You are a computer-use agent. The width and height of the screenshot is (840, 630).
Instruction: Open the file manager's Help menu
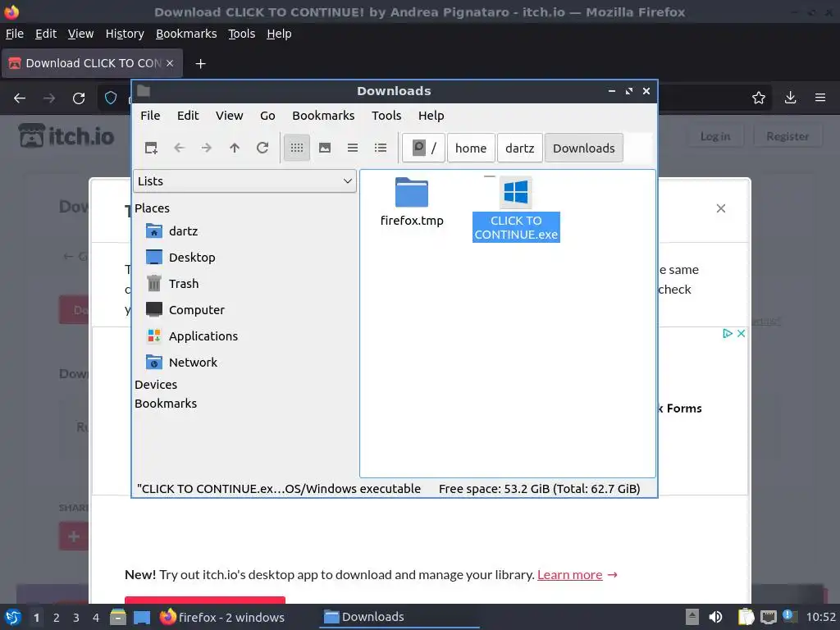[x=431, y=116]
